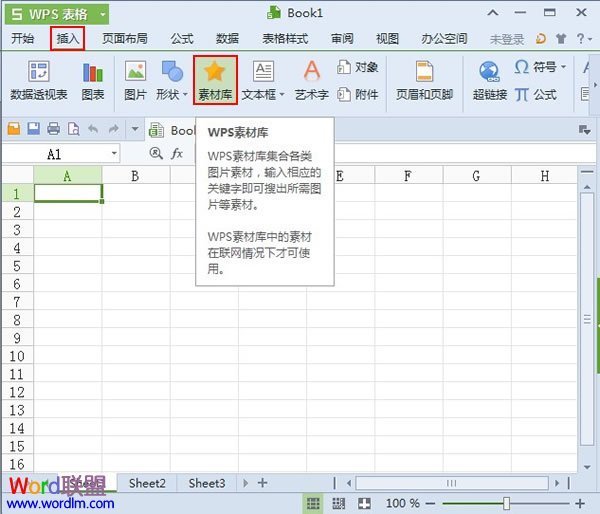Switch to Sheet2 tab
Viewport: 600px width, 514px height.
pyautogui.click(x=147, y=483)
